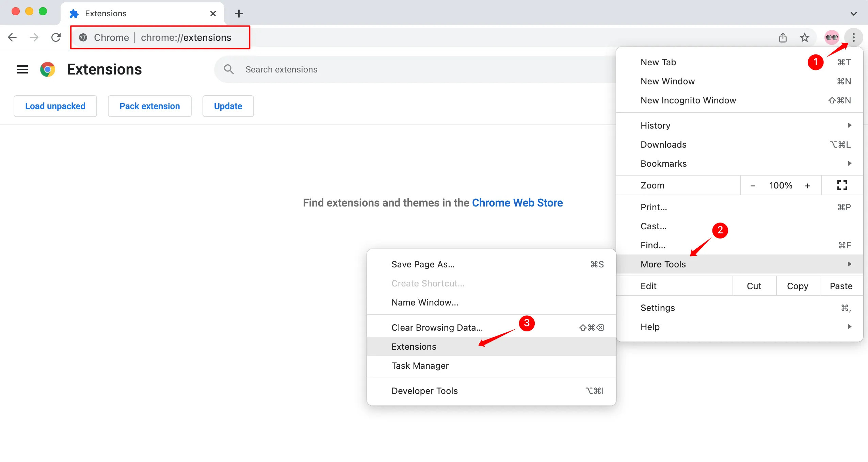Click the share/export icon
Image resolution: width=868 pixels, height=462 pixels.
coord(783,37)
